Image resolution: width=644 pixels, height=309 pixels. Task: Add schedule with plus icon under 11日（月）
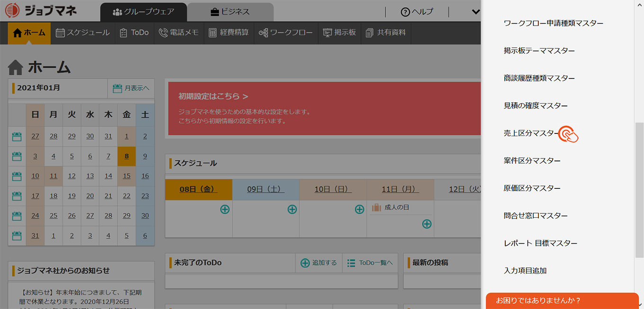point(427,224)
